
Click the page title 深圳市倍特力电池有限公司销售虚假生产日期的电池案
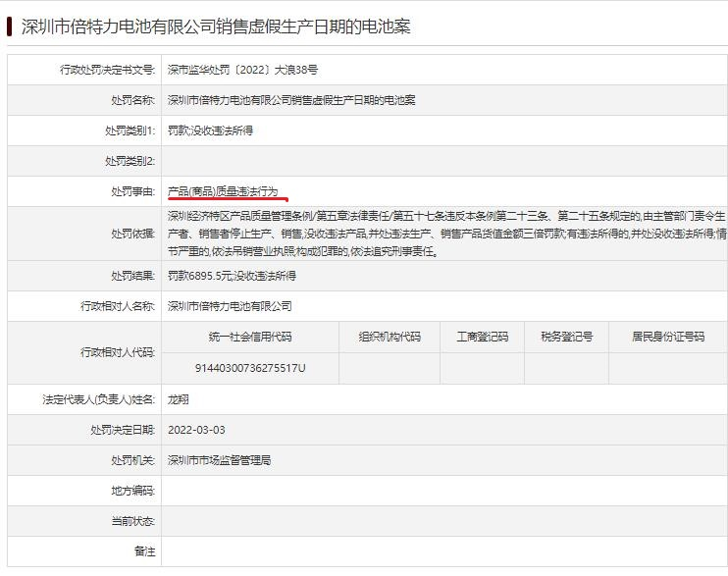216,26
